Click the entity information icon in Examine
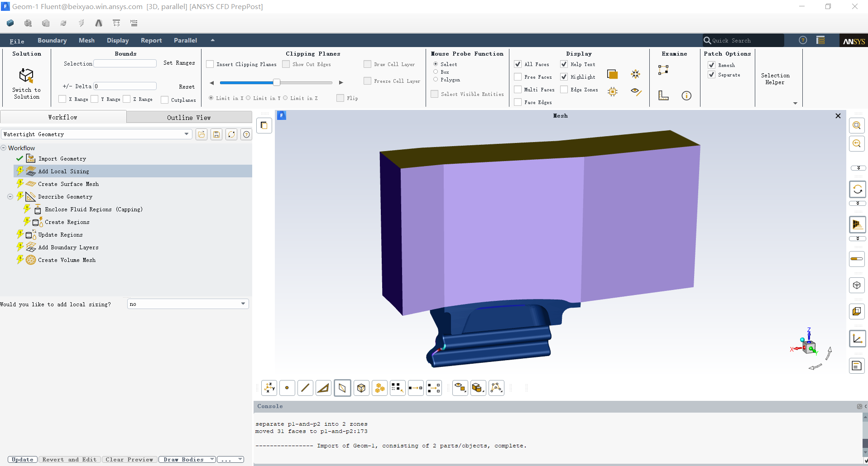This screenshot has height=466, width=868. click(x=686, y=95)
